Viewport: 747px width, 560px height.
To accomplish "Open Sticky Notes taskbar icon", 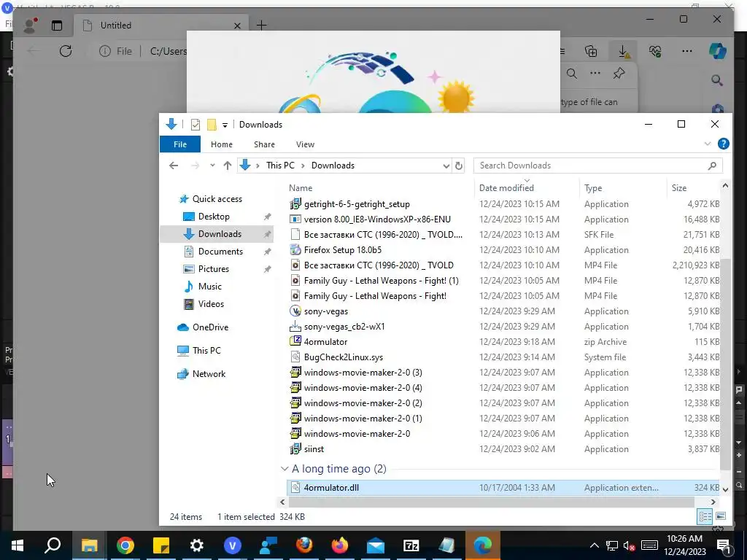I will click(161, 545).
